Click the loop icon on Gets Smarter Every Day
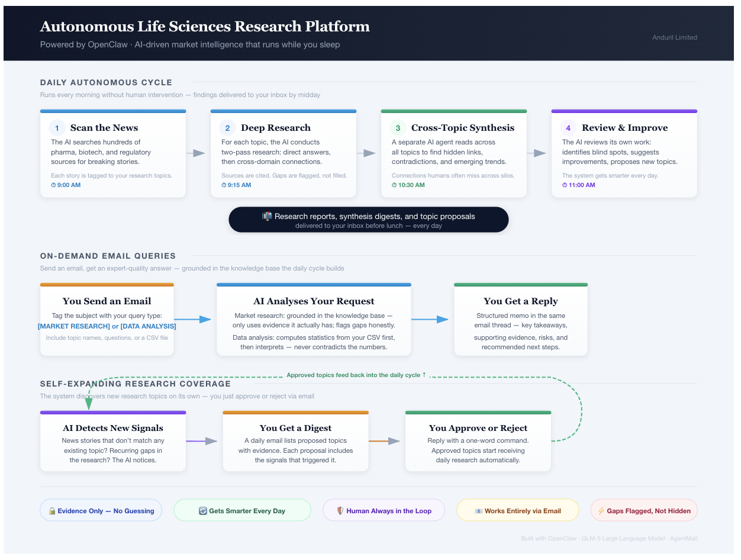The width and height of the screenshot is (741, 560). pos(204,510)
